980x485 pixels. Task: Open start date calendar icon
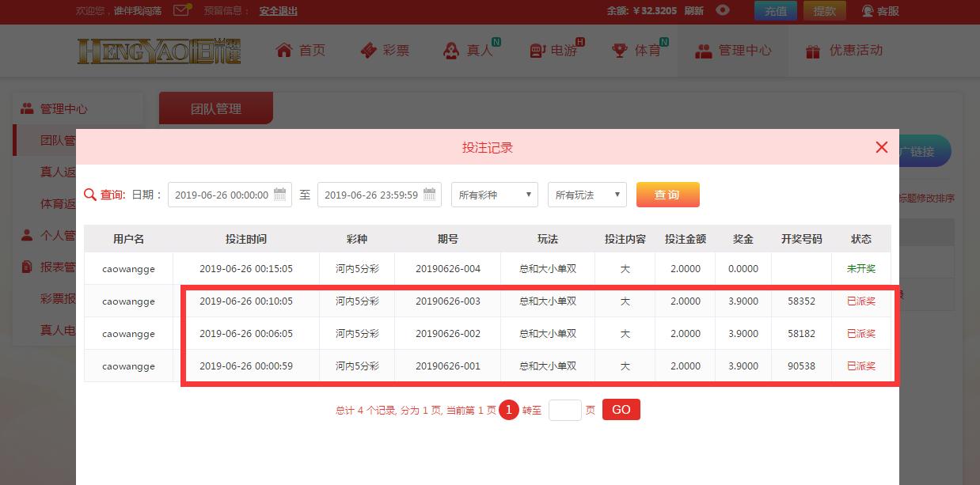coord(279,195)
